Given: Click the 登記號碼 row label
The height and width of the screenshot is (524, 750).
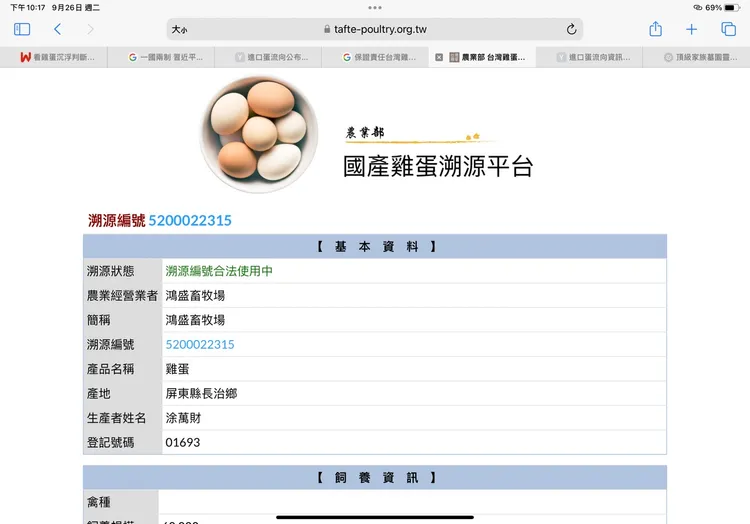Looking at the screenshot, I should 110,442.
